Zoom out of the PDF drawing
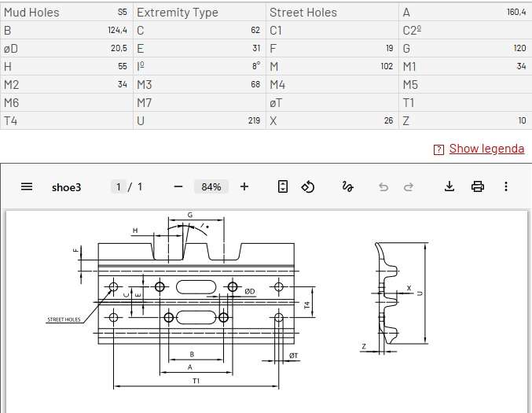 pos(178,186)
